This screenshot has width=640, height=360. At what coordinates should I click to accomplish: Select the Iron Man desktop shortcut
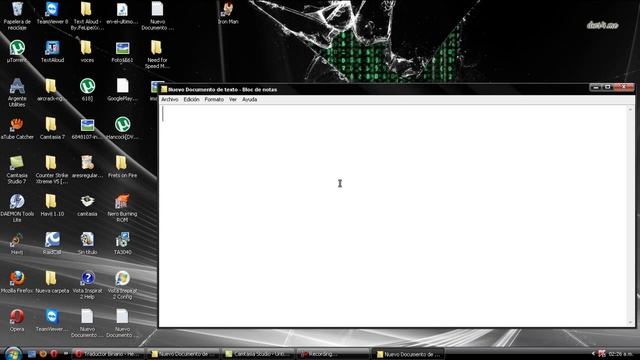(228, 13)
